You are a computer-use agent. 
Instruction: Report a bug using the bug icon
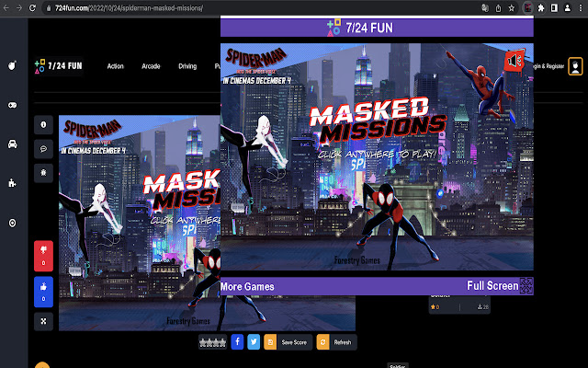[43, 173]
